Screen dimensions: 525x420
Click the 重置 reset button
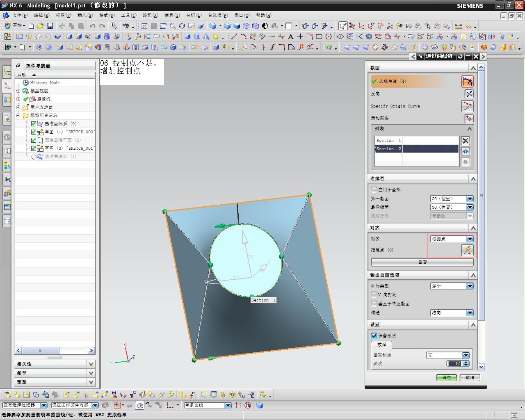[x=422, y=262]
